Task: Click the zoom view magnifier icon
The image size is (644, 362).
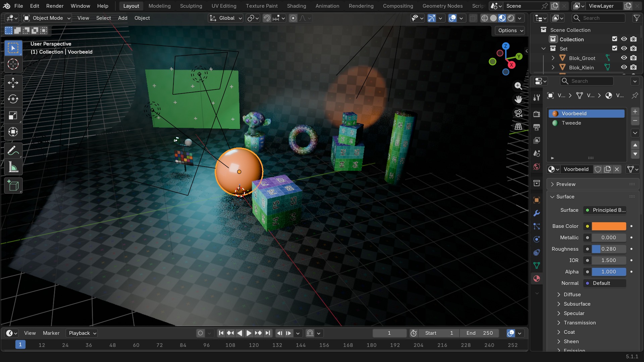Action: 518,86
